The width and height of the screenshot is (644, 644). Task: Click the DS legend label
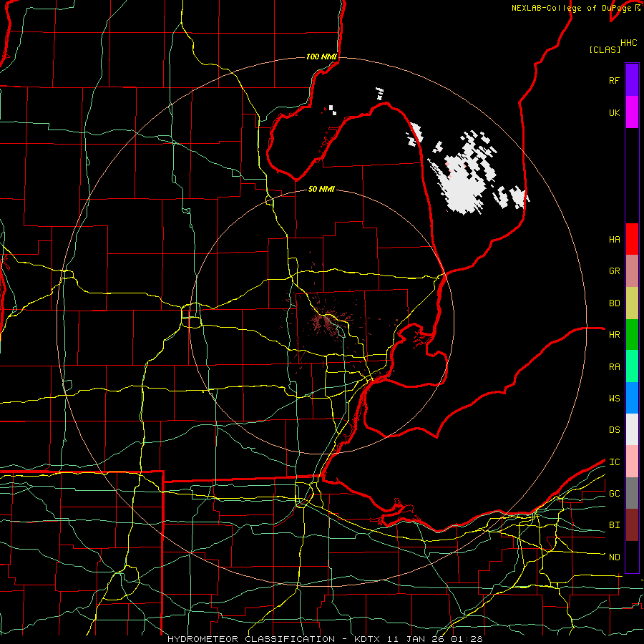(615, 430)
